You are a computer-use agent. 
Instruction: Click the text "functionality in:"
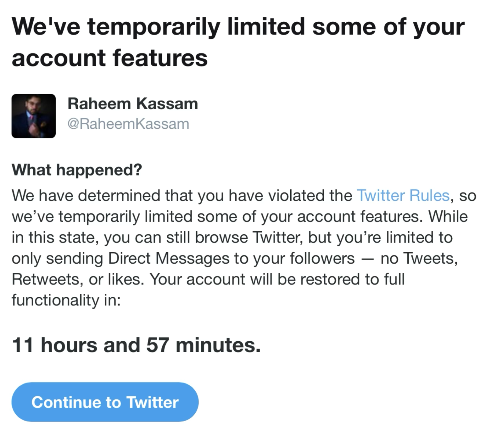pyautogui.click(x=66, y=300)
